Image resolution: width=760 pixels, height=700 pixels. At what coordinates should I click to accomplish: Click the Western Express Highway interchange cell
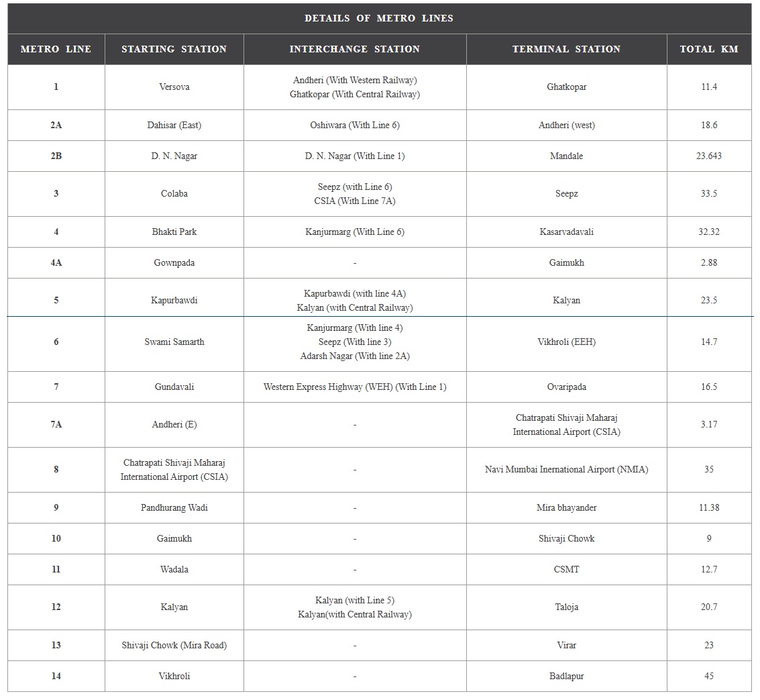click(x=354, y=387)
